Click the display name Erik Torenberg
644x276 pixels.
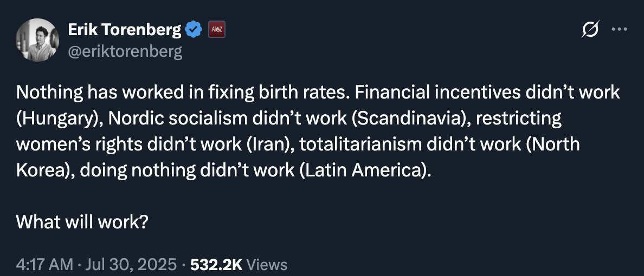click(125, 30)
